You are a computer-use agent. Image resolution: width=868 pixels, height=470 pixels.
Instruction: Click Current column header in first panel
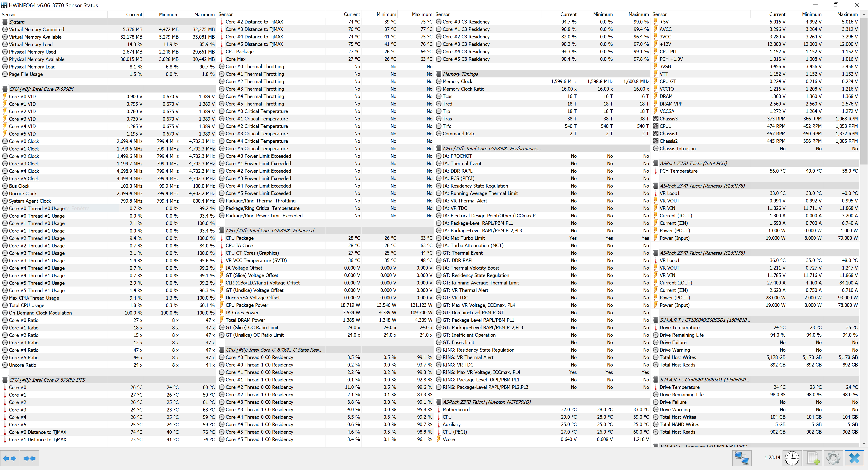click(x=134, y=14)
